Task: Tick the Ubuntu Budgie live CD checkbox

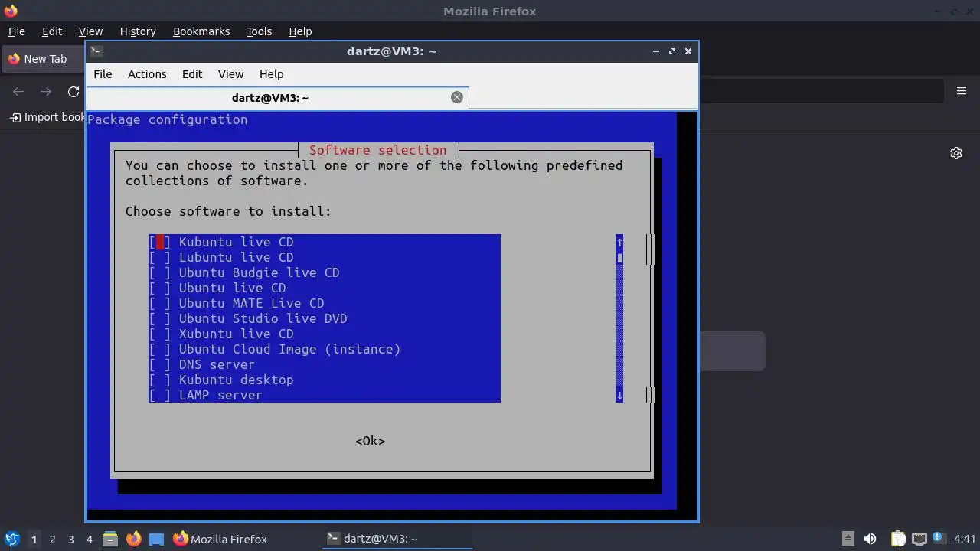Action: (160, 272)
